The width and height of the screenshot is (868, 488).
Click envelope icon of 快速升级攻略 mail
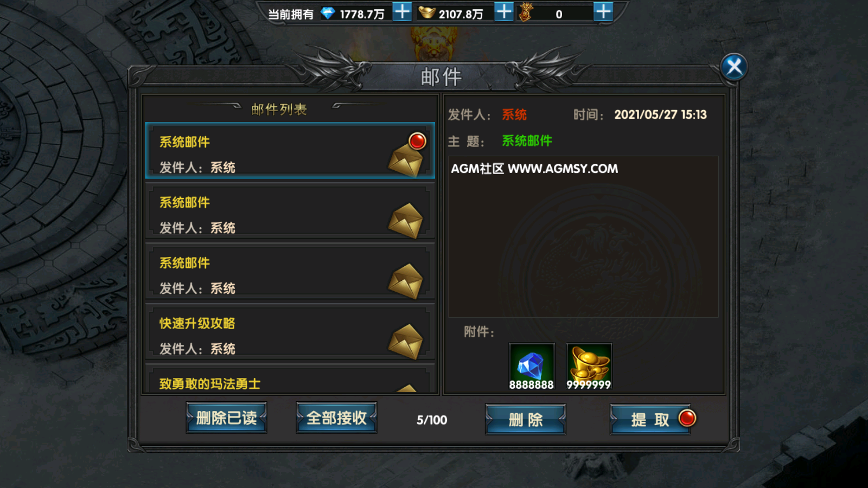(x=406, y=342)
